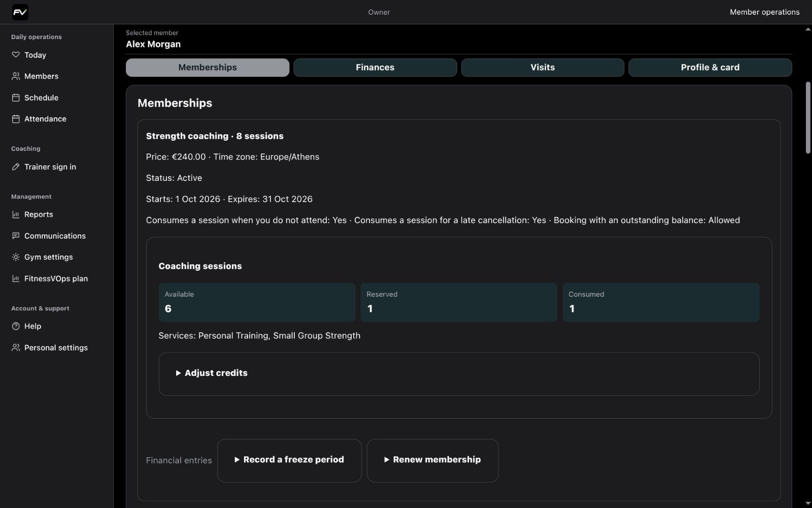Click the Reports chart icon
The height and width of the screenshot is (508, 812).
tap(16, 214)
